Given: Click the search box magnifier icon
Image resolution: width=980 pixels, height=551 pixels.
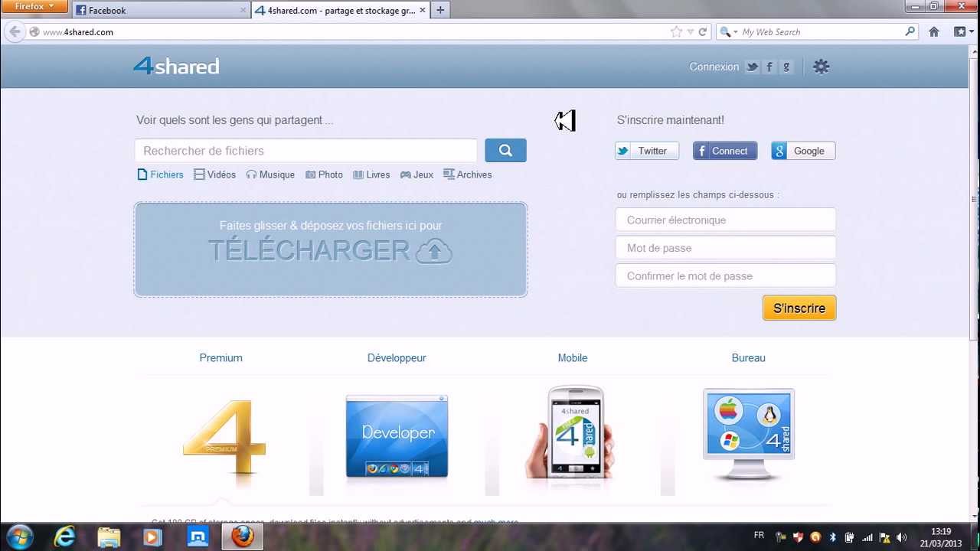Looking at the screenshot, I should click(x=910, y=32).
